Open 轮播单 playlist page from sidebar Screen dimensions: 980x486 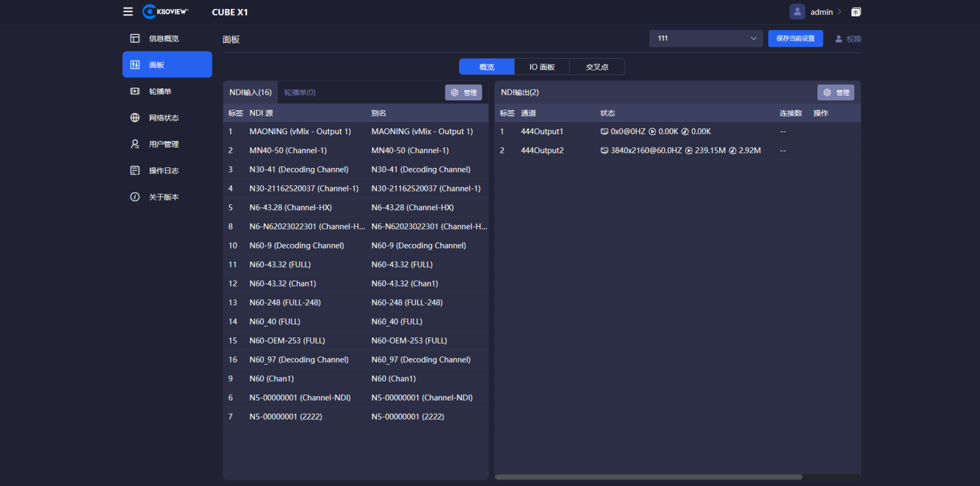(160, 91)
